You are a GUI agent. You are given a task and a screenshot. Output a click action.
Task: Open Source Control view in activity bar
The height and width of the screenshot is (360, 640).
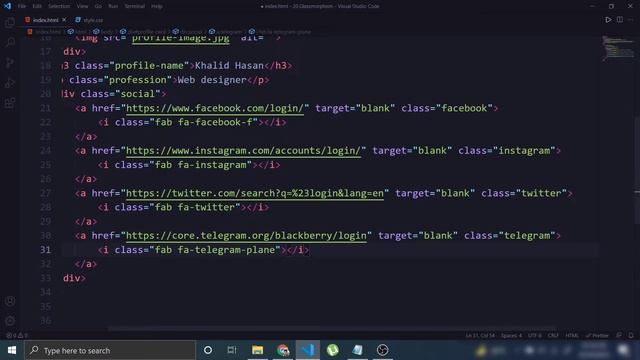point(10,62)
